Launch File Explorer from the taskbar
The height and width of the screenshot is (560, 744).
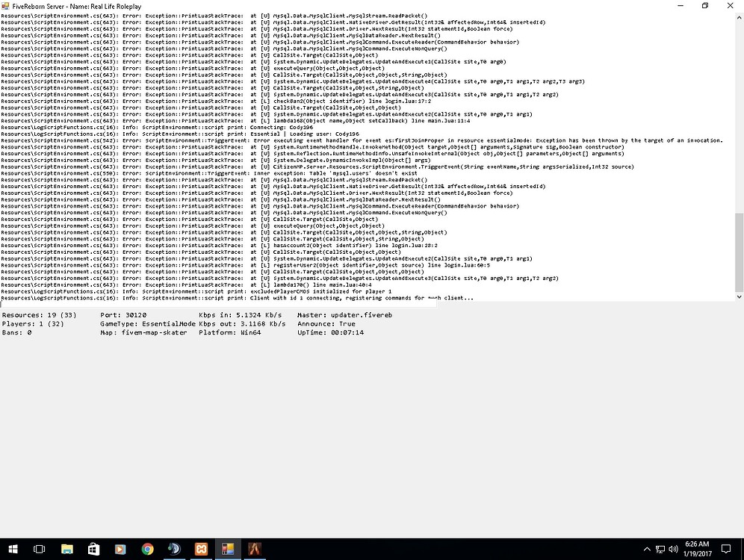(67, 549)
